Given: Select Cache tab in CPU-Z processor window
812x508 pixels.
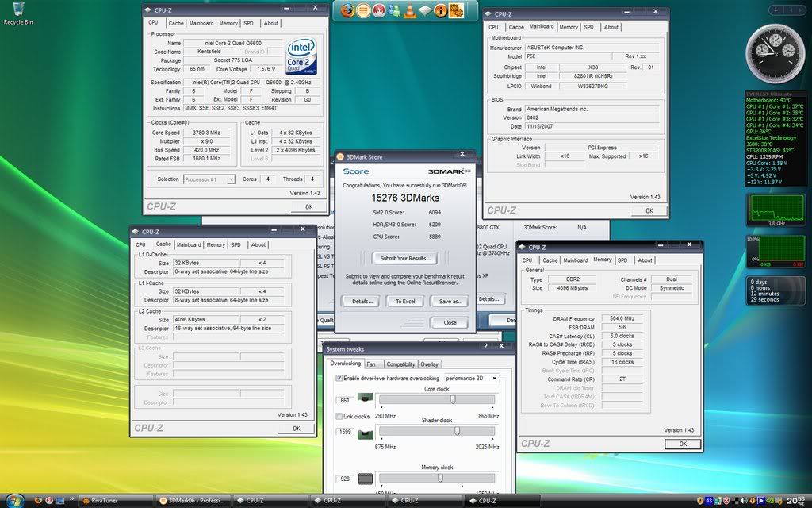Looking at the screenshot, I should (x=176, y=23).
